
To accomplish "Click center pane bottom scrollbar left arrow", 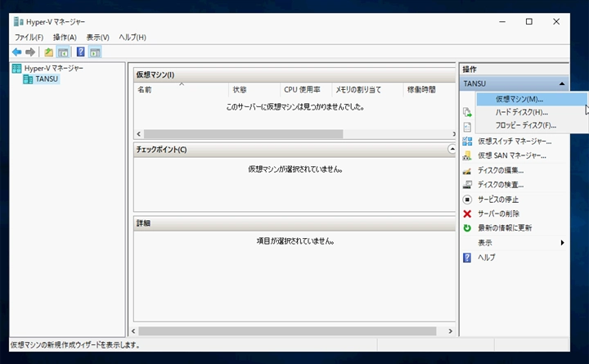I will click(x=133, y=331).
